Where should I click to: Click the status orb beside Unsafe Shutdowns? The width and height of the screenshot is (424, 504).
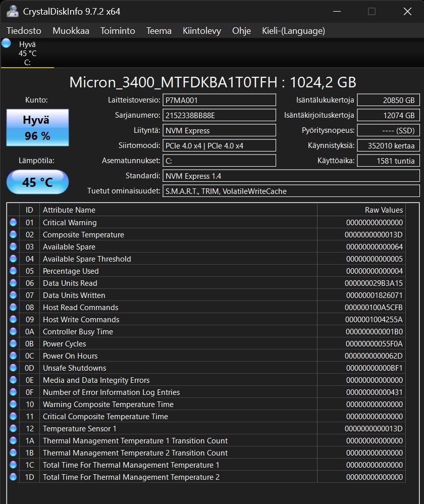click(13, 368)
